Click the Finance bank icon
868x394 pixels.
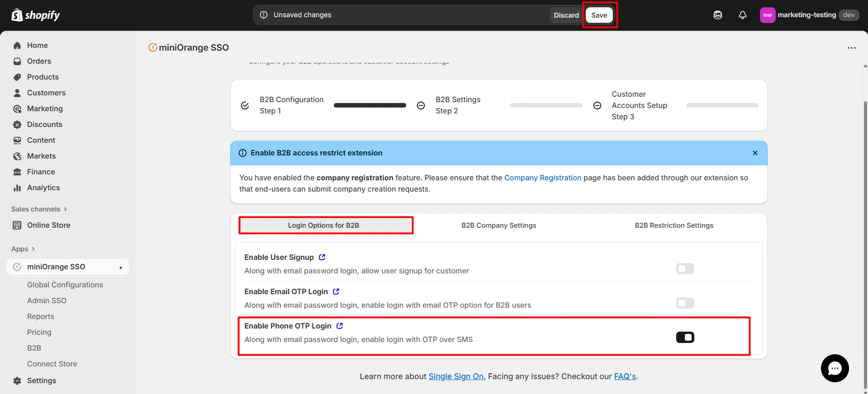[17, 172]
